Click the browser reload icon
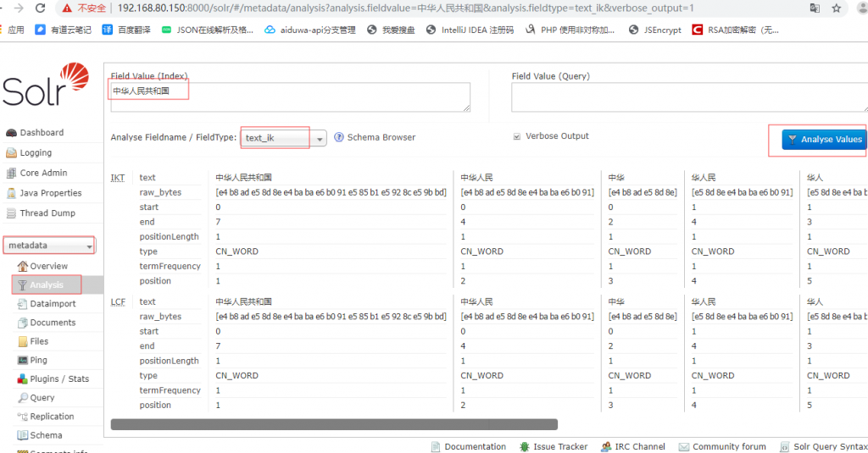This screenshot has height=453, width=868. [40, 8]
